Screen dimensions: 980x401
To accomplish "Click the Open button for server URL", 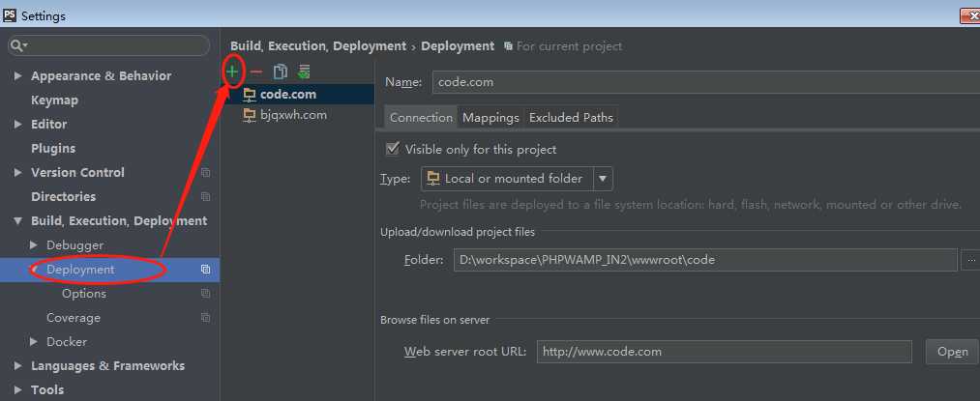I will 952,352.
